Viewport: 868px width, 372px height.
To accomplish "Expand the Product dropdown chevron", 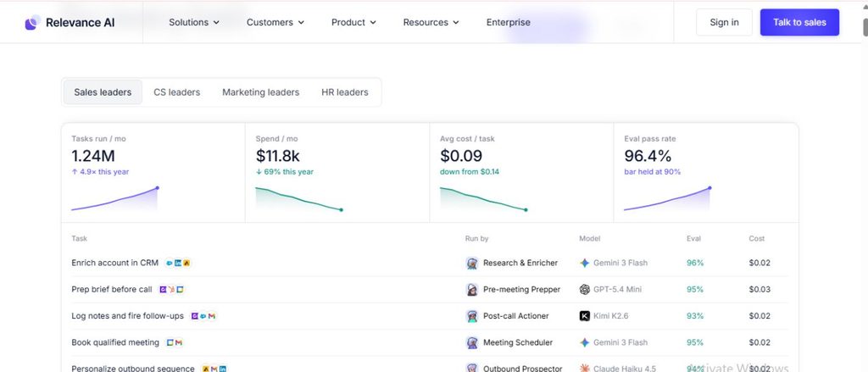I will 373,23.
